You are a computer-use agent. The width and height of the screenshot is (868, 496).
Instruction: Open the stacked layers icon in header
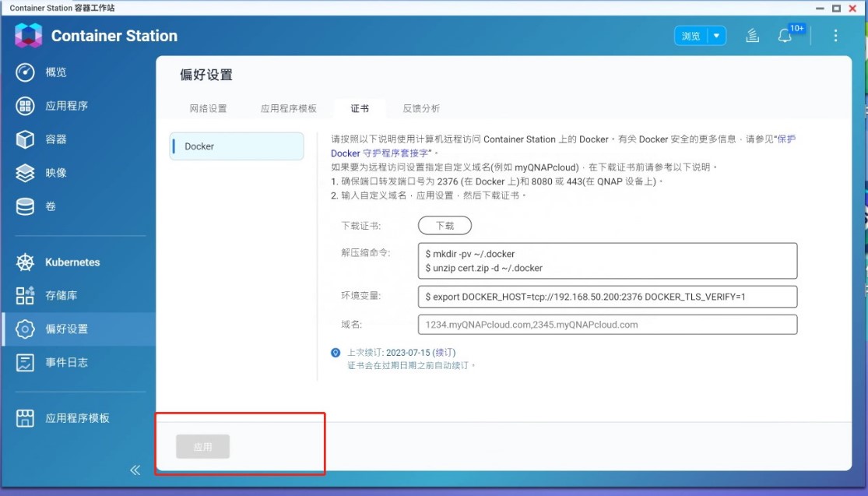[x=752, y=36]
